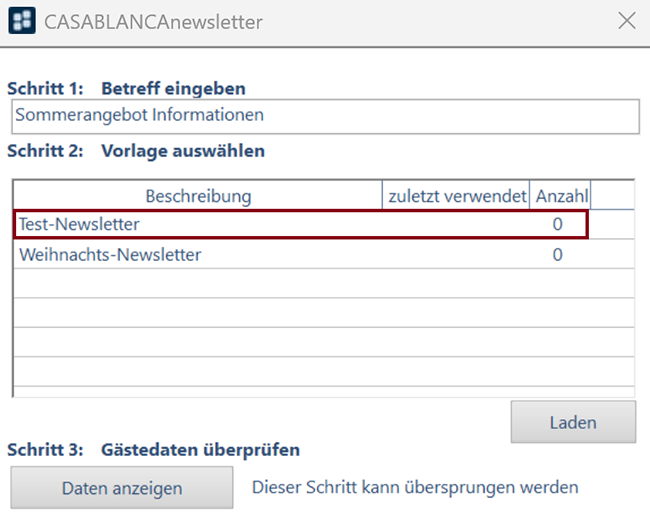Close the CASABLANCAnewsletter window
This screenshot has width=650, height=523.
coord(627,20)
